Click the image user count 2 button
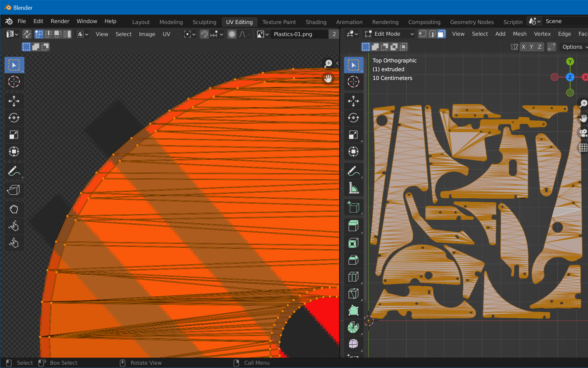This screenshot has width=588, height=368. tap(334, 34)
